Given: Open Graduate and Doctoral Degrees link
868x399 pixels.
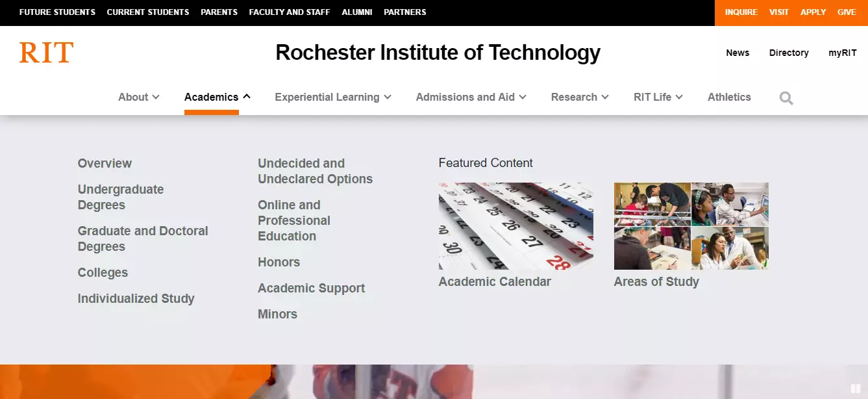Looking at the screenshot, I should tap(143, 238).
